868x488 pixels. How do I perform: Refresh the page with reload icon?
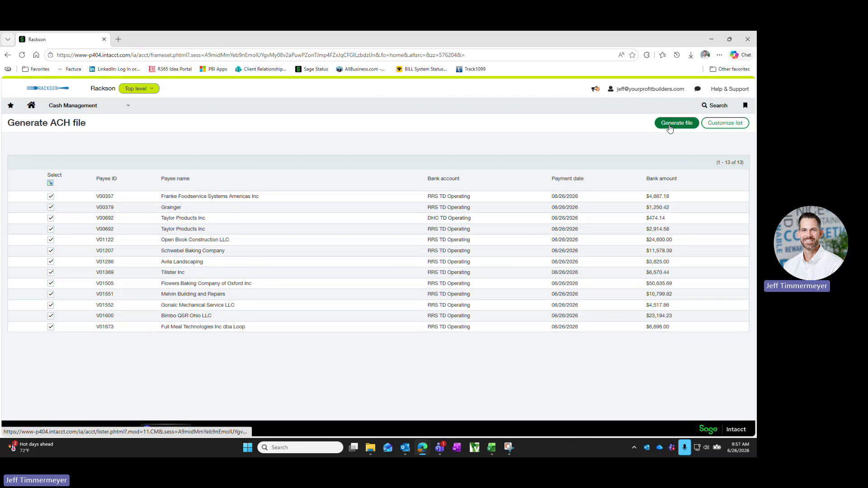click(x=22, y=55)
